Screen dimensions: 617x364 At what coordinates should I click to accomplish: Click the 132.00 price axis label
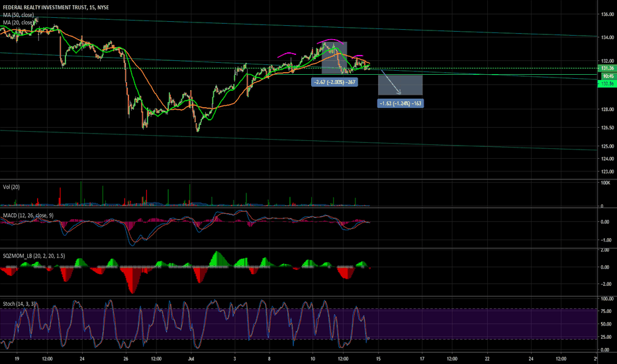(607, 61)
